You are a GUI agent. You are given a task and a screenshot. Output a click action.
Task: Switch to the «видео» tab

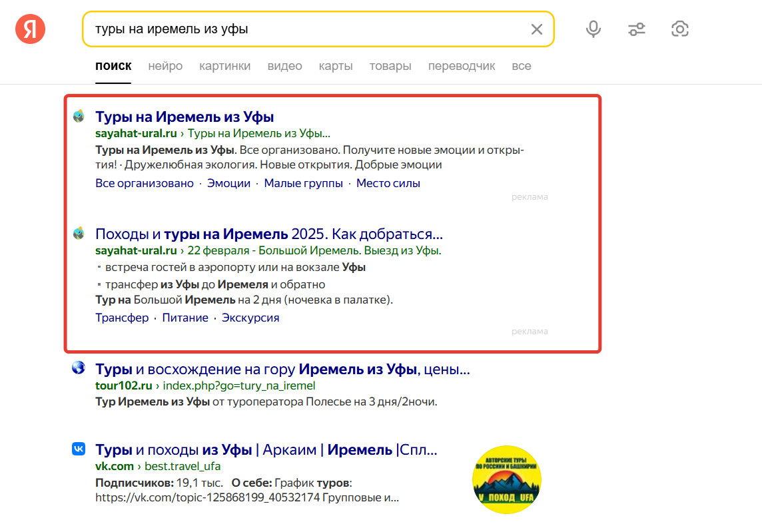click(x=285, y=66)
